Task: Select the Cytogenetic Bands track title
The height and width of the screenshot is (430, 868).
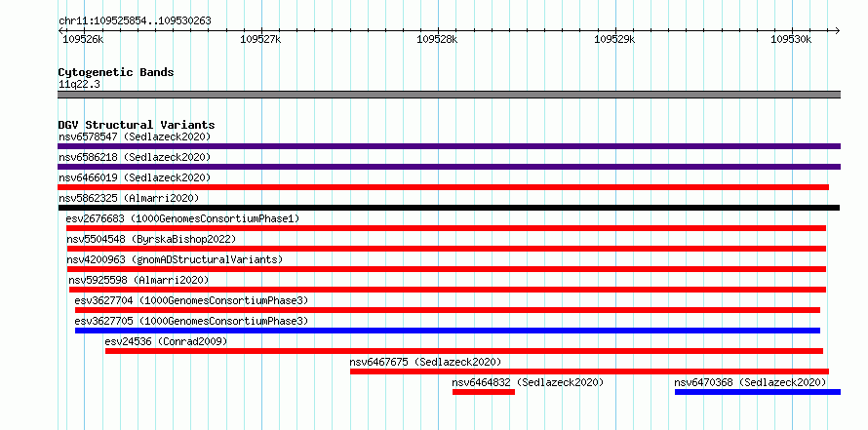Action: [116, 72]
